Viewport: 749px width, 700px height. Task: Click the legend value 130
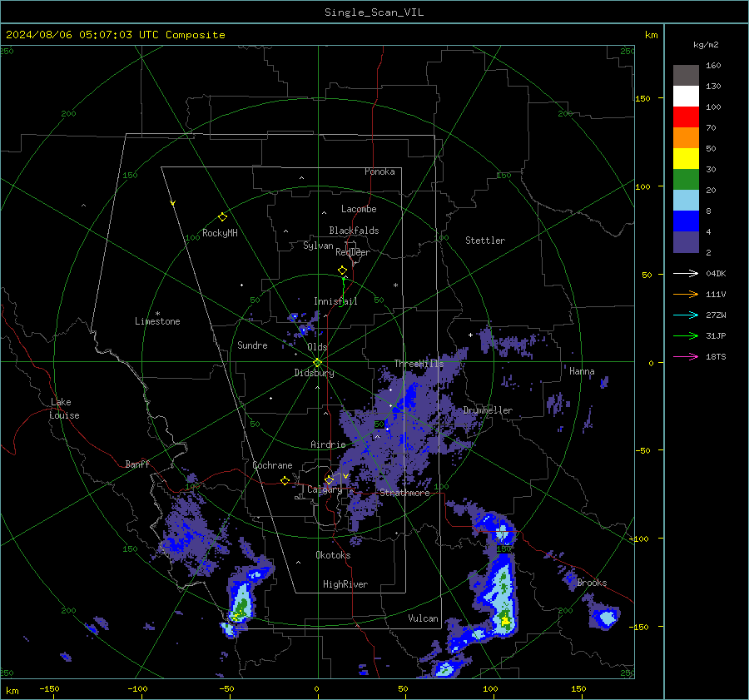pyautogui.click(x=713, y=86)
